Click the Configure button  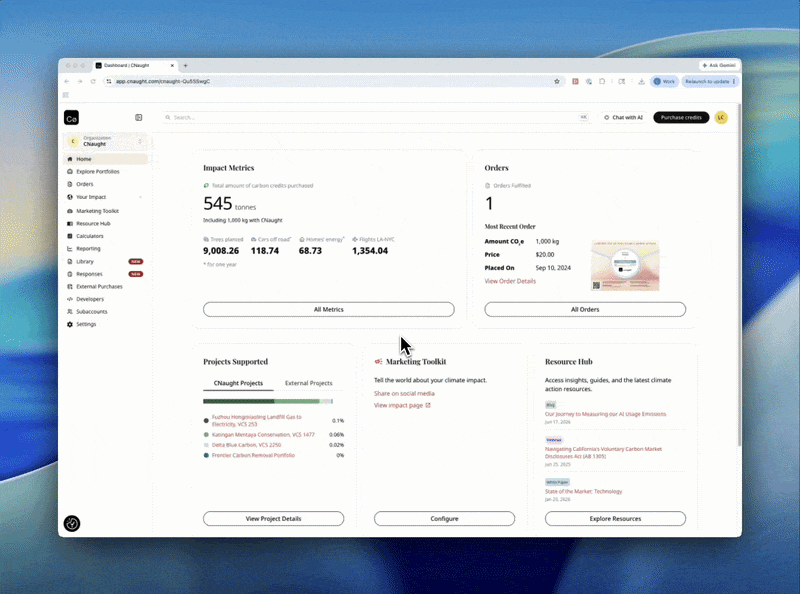444,518
